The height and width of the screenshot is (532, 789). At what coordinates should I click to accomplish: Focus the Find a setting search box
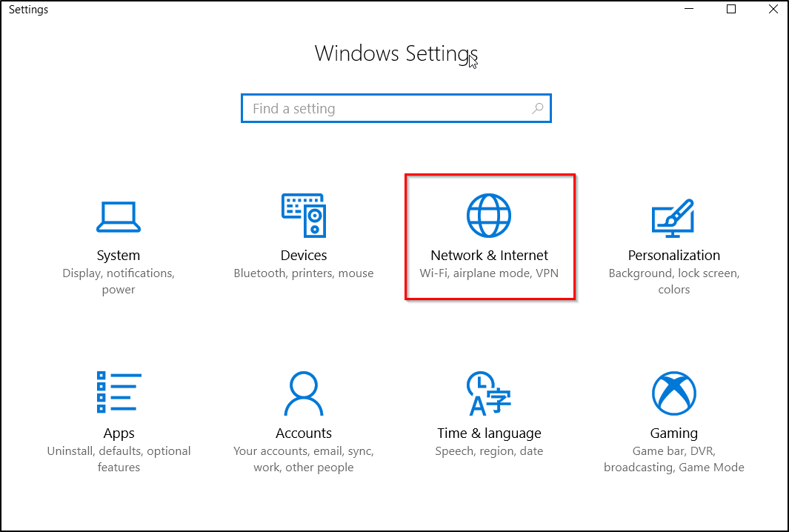click(396, 108)
